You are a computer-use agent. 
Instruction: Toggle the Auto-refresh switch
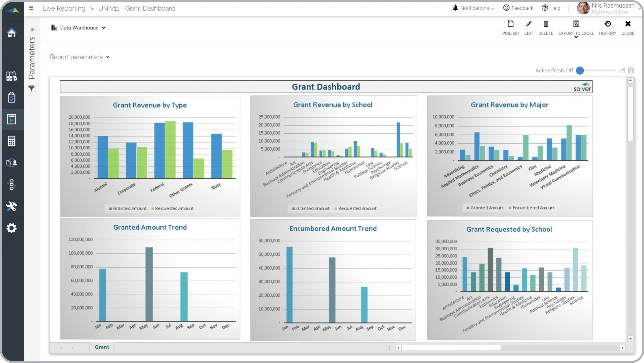pyautogui.click(x=580, y=71)
